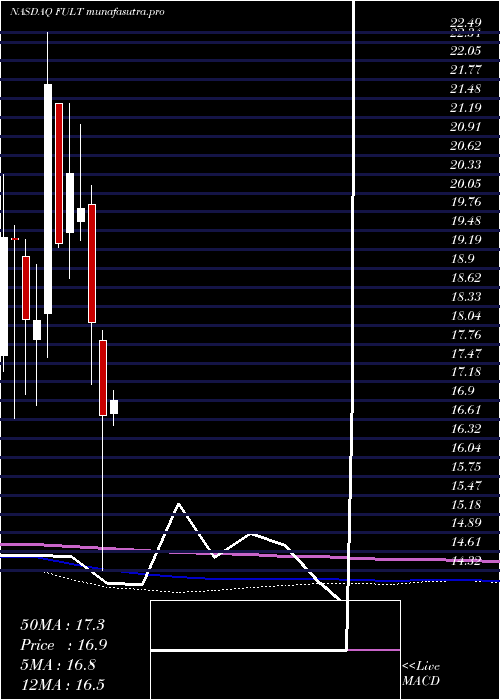
Task: Click the 12MA : 16.5 value
Action: [x=62, y=685]
